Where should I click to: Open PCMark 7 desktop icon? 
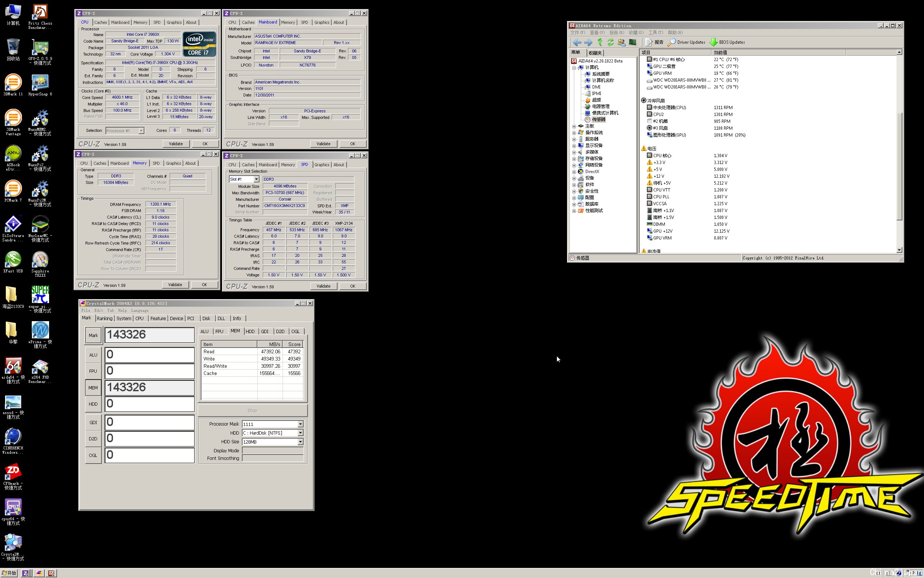pyautogui.click(x=13, y=191)
